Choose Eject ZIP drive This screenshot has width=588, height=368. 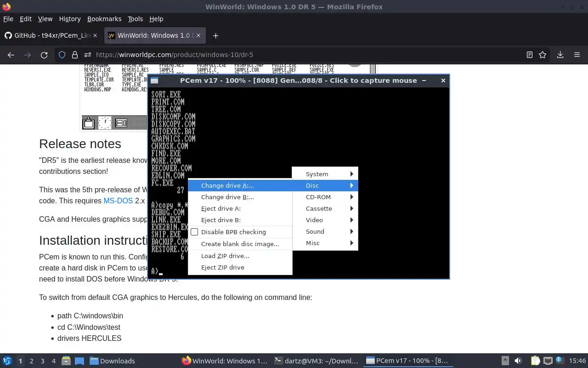pyautogui.click(x=240, y=267)
